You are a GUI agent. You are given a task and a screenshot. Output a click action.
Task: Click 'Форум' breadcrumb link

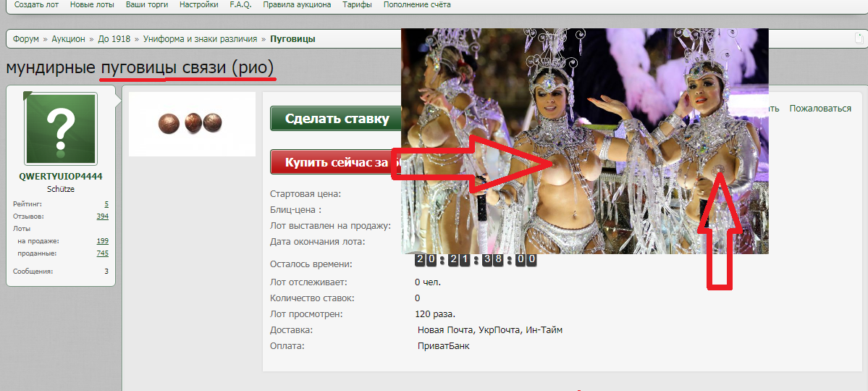point(26,39)
